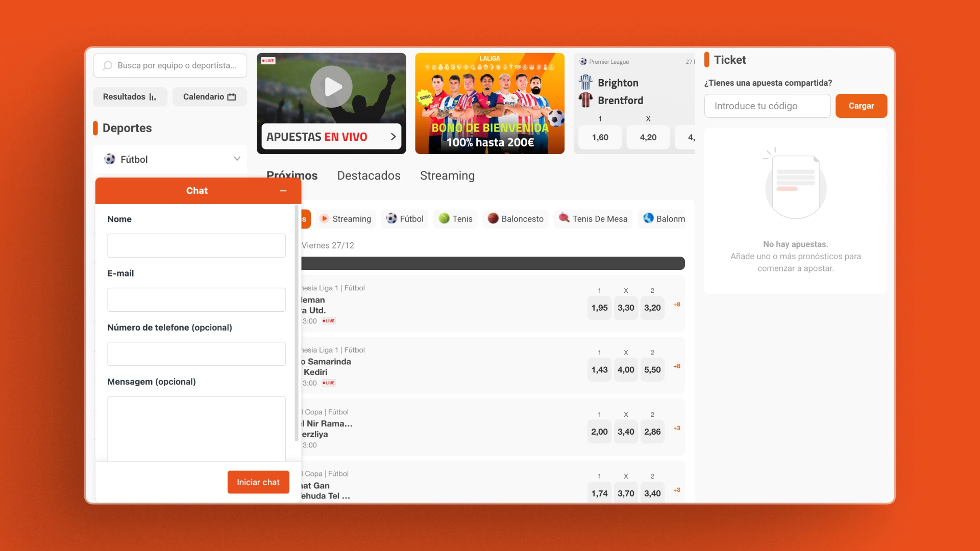
Task: Click the Viernes 27/12 date label
Action: [x=328, y=245]
